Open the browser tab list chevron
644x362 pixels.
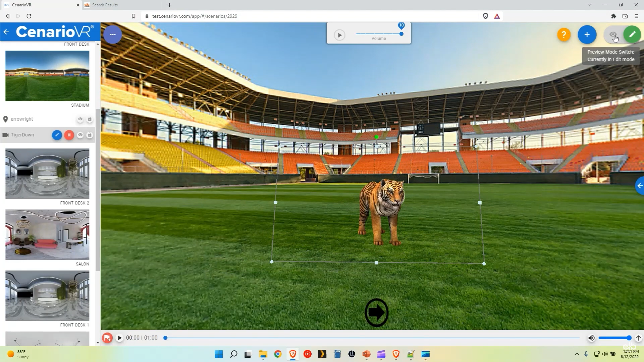pos(590,5)
